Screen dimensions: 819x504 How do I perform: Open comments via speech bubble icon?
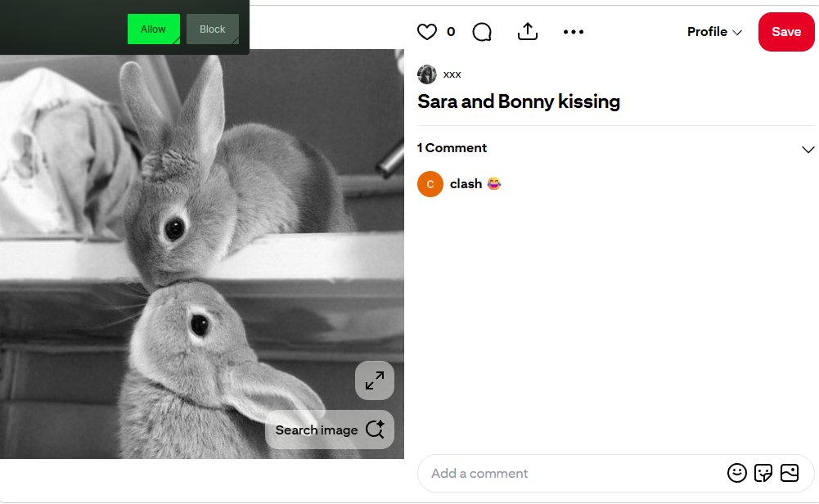click(482, 32)
